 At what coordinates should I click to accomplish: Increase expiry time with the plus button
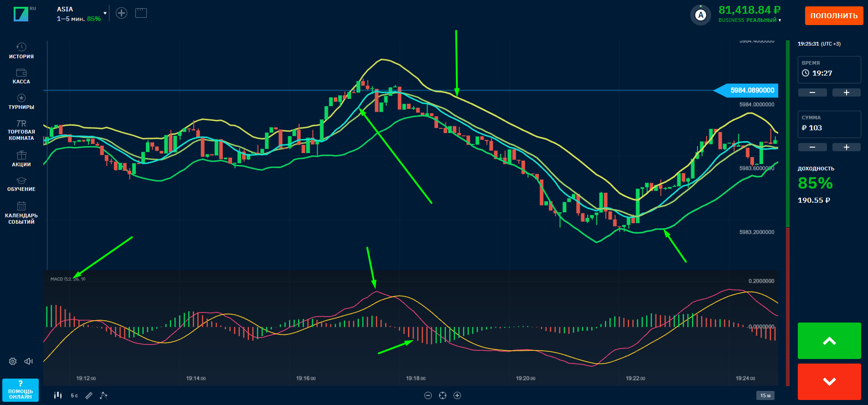coord(847,92)
